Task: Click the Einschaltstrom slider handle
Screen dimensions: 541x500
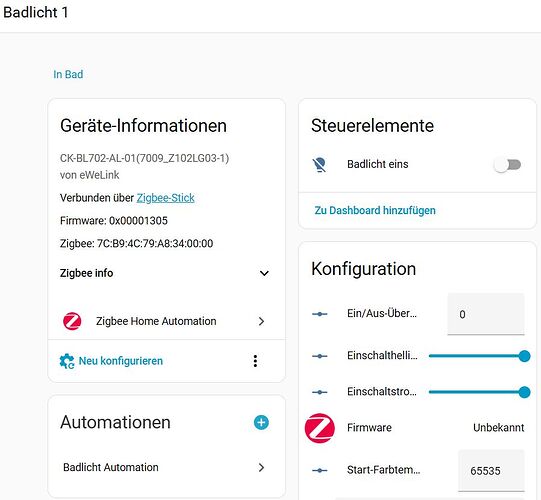Action: 524,392
